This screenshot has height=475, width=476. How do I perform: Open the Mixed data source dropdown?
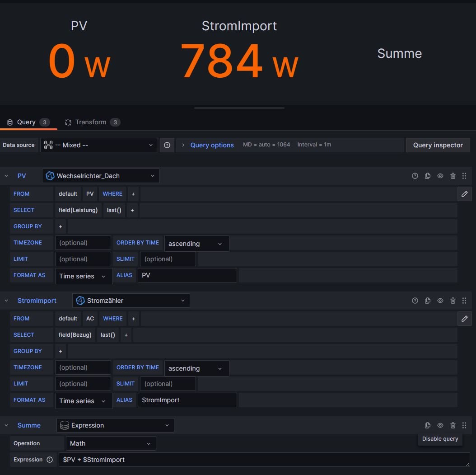[x=99, y=145]
